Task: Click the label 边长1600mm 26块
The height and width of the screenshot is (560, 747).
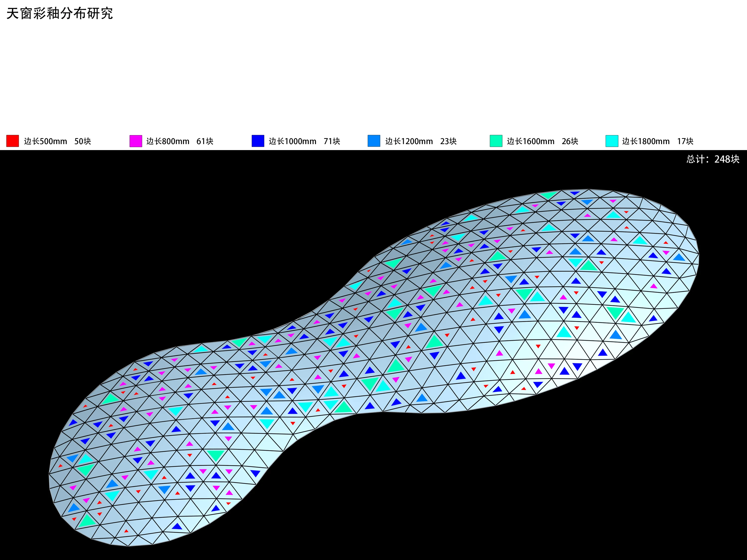Action: tap(542, 141)
